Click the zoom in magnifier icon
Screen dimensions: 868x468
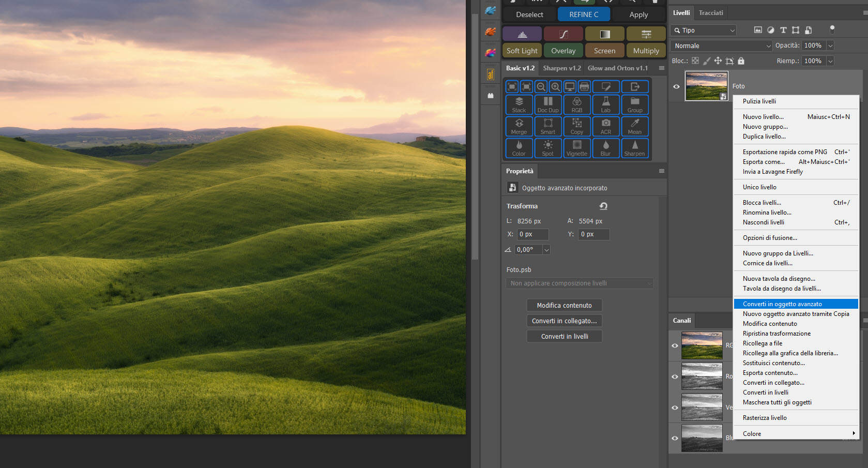555,86
